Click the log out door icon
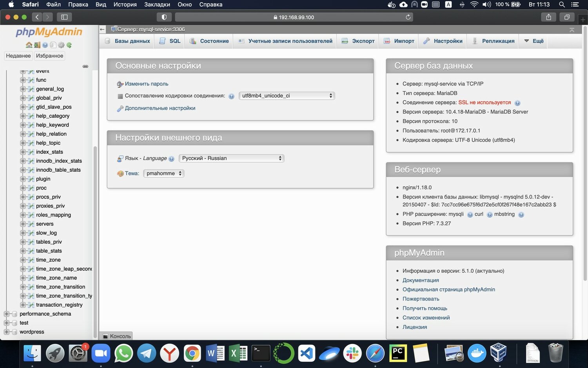 coord(37,45)
